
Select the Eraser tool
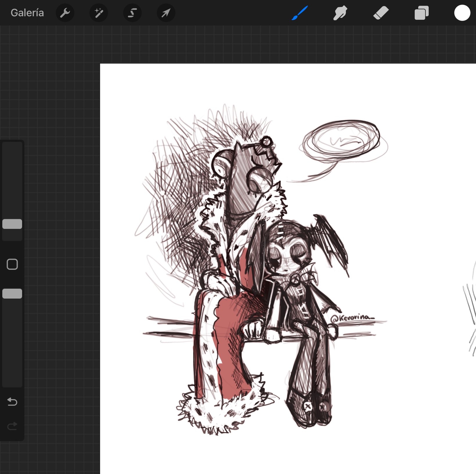(381, 13)
